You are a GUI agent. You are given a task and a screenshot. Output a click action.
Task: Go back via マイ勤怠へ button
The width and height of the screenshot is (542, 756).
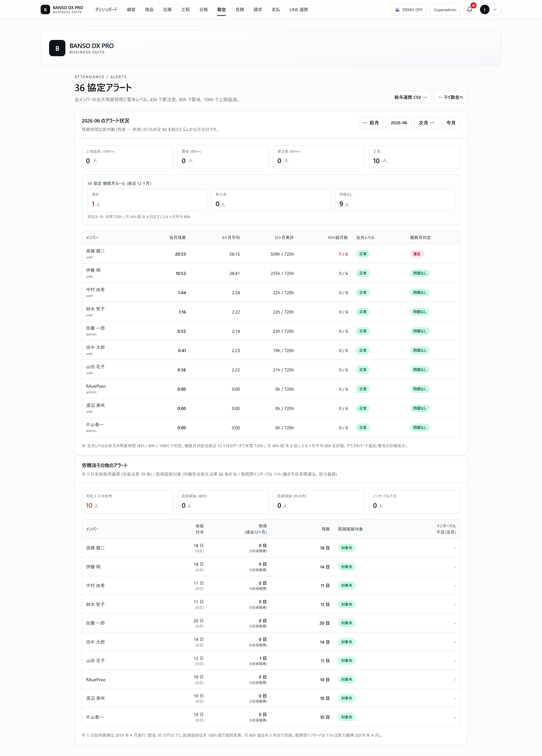[x=450, y=97]
